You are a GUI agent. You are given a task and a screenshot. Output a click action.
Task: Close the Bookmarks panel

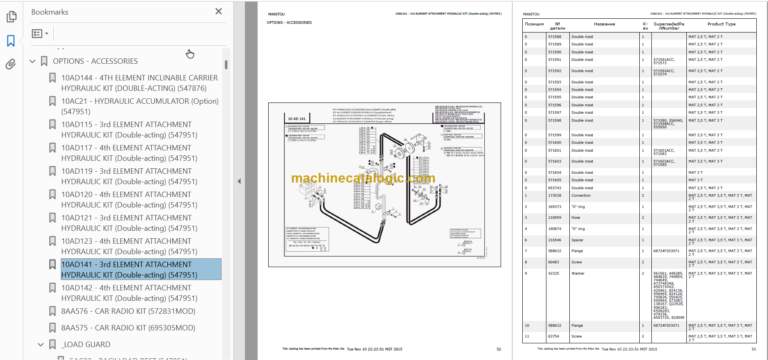pos(218,11)
